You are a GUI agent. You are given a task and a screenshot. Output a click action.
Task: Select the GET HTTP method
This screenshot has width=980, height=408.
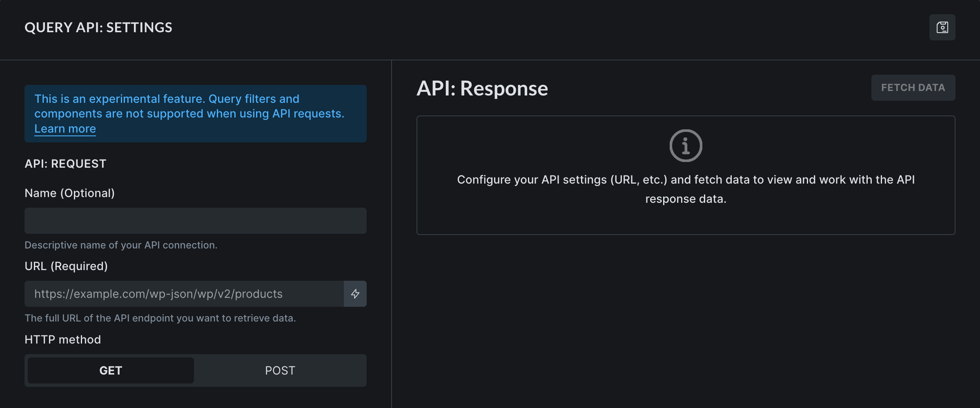coord(111,370)
